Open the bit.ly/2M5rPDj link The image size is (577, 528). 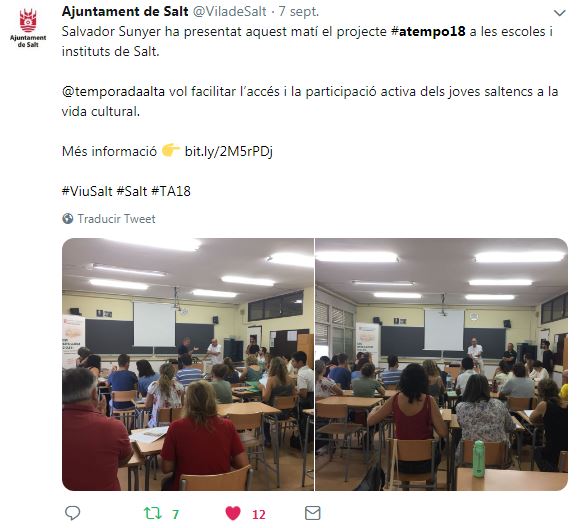point(229,151)
